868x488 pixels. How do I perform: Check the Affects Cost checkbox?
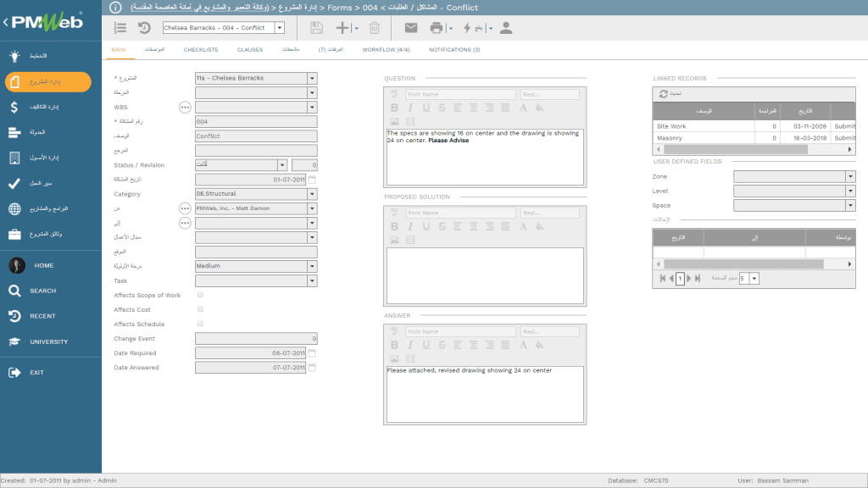pyautogui.click(x=200, y=309)
